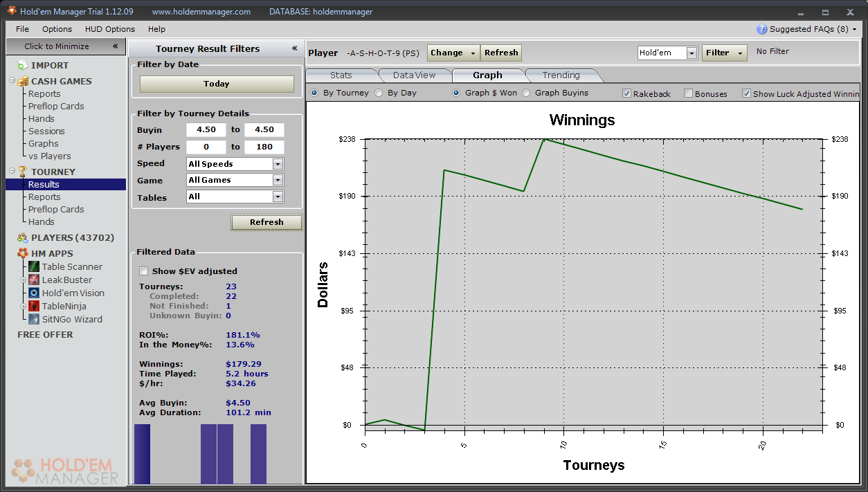868x492 pixels.
Task: Click the HM Apps flower icon
Action: pyautogui.click(x=23, y=253)
